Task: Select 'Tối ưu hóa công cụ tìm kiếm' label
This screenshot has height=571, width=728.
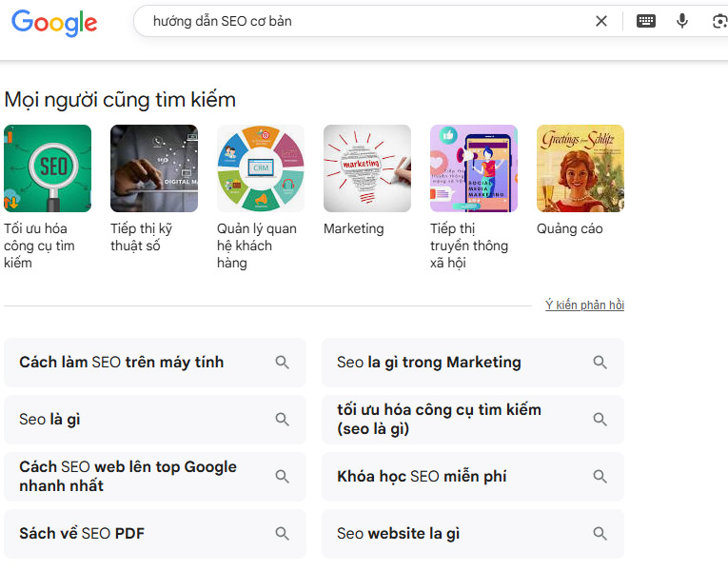Action: (x=39, y=246)
